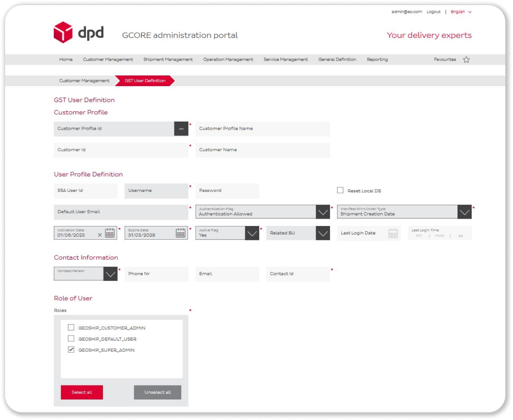Tick the GEOSHIP_DEFAULT_USER role checkbox
The height and width of the screenshot is (420, 513).
pos(71,339)
